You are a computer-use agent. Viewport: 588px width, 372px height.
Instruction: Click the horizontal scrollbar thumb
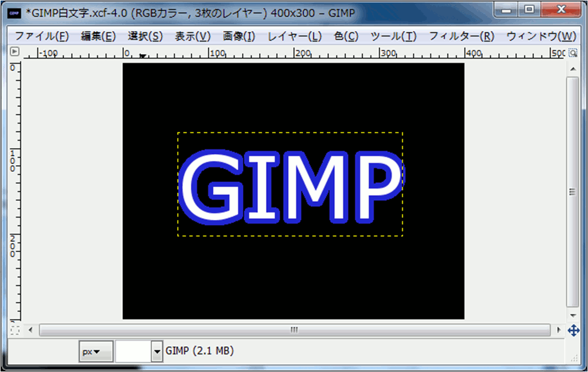pyautogui.click(x=295, y=330)
